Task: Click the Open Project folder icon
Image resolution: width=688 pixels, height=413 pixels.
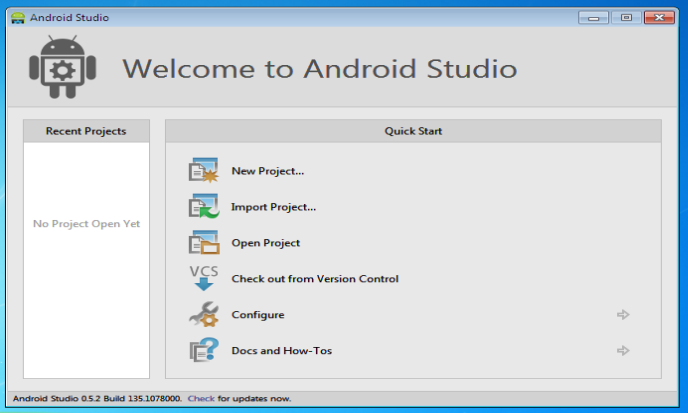Action: [204, 243]
